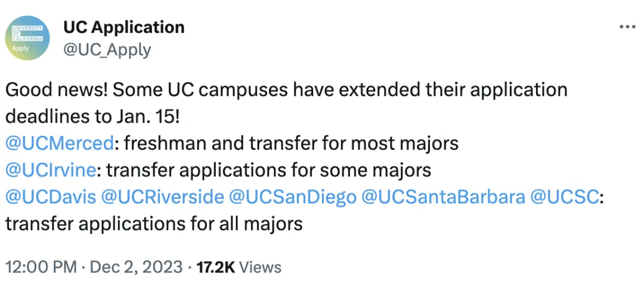
Task: Click "transfer applications for all majors" line
Action: tap(154, 224)
